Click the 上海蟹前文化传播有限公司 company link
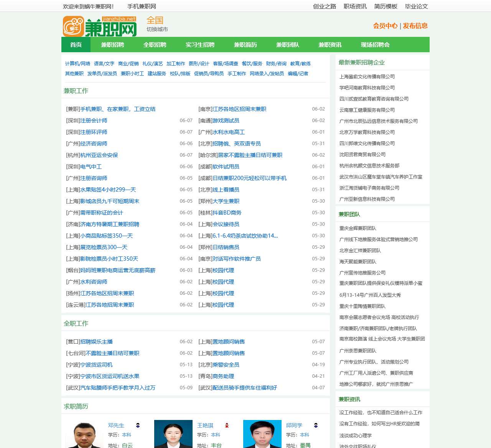491x448 pixels. (367, 76)
